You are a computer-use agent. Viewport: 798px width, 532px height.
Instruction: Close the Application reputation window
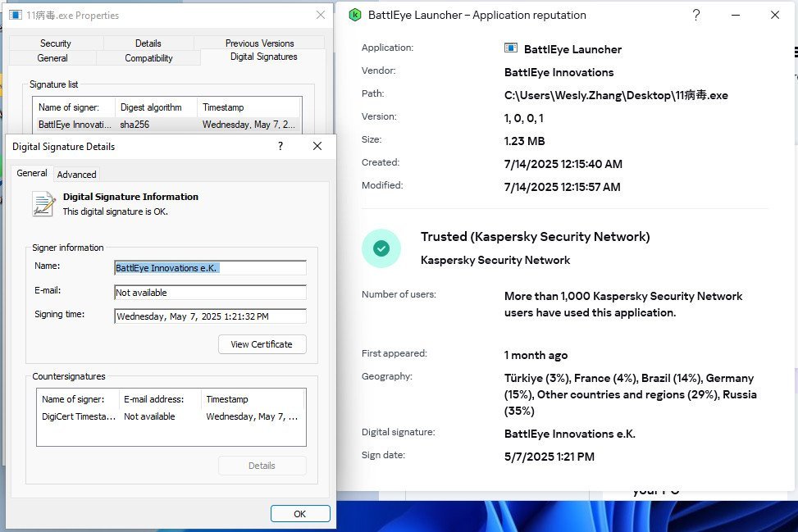[x=774, y=16]
